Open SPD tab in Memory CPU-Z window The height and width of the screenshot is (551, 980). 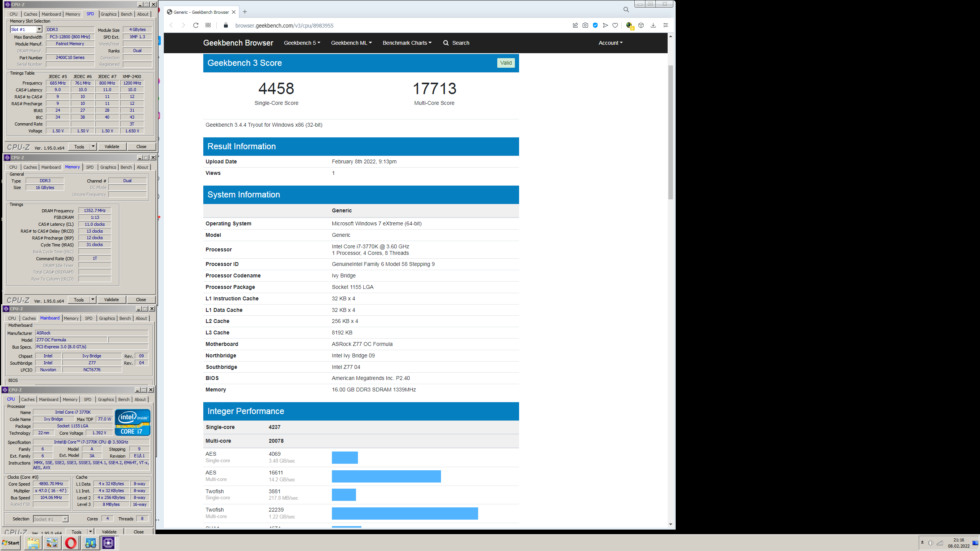tap(90, 167)
